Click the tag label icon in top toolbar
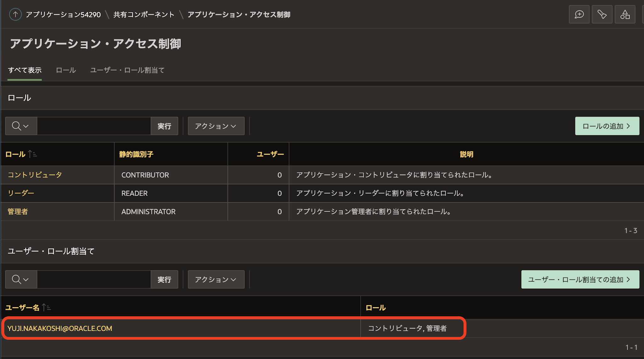Image resolution: width=644 pixels, height=359 pixels. 602,14
